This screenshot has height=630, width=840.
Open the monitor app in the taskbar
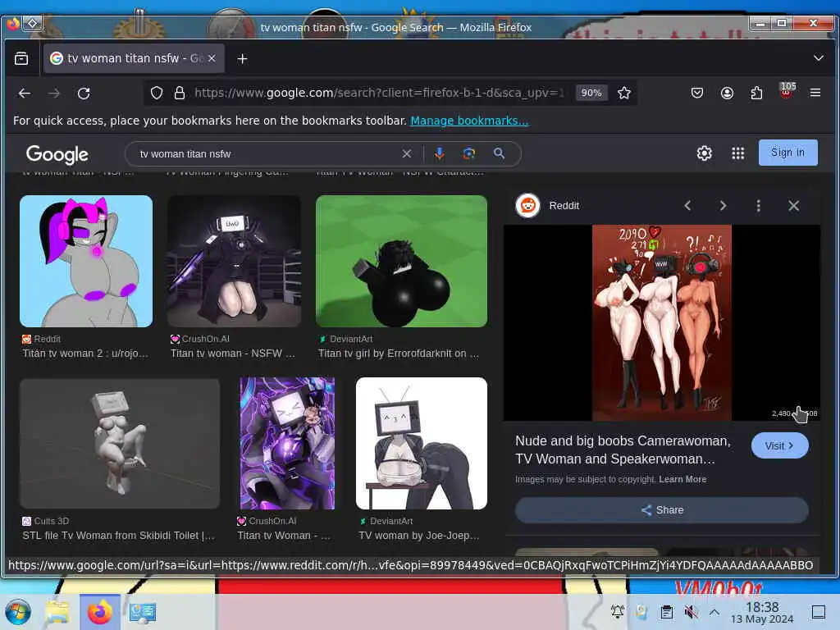coord(143,612)
